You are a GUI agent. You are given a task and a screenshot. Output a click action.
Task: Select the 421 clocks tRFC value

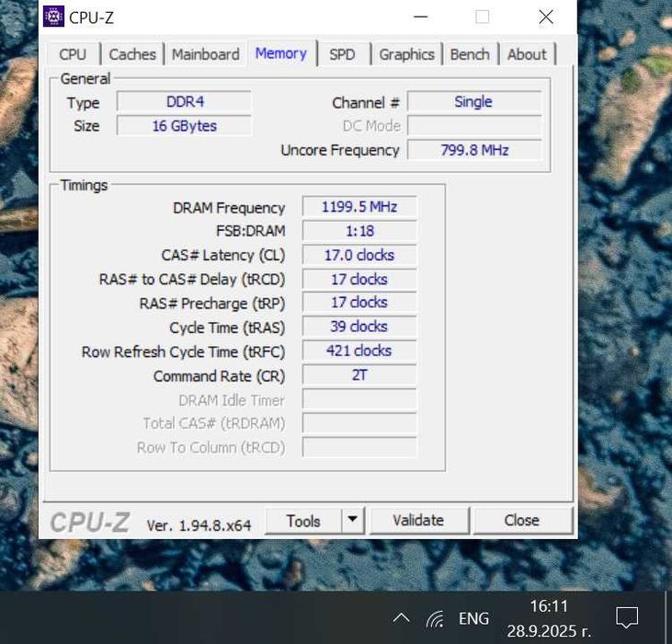359,351
